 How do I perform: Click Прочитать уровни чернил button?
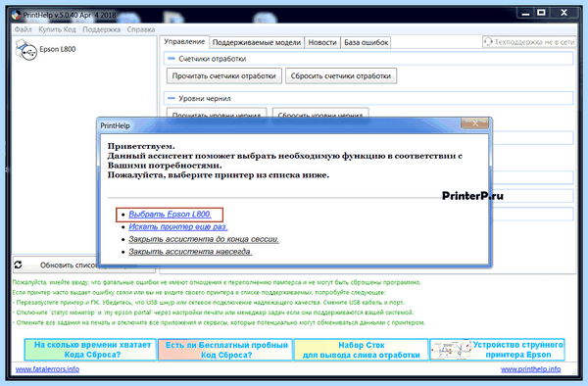217,113
